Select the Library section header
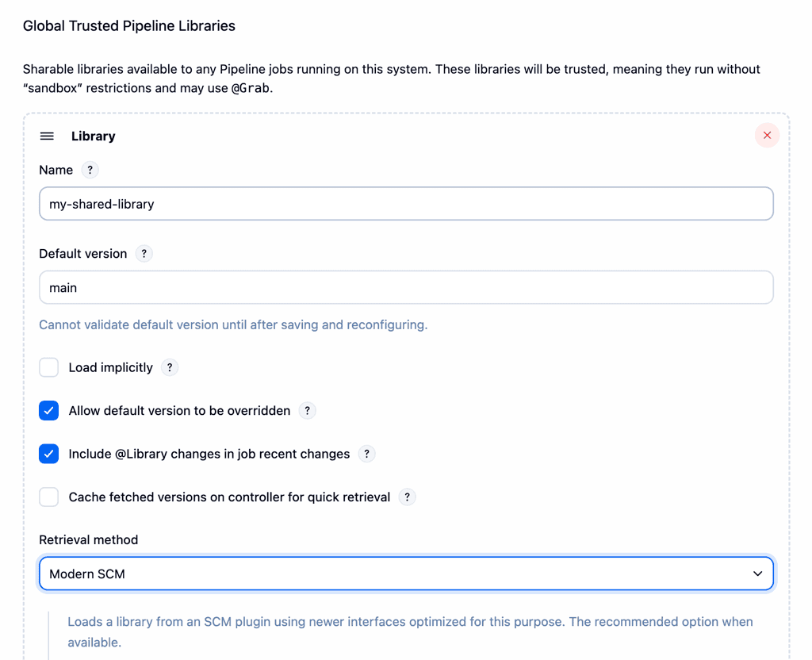 [93, 136]
